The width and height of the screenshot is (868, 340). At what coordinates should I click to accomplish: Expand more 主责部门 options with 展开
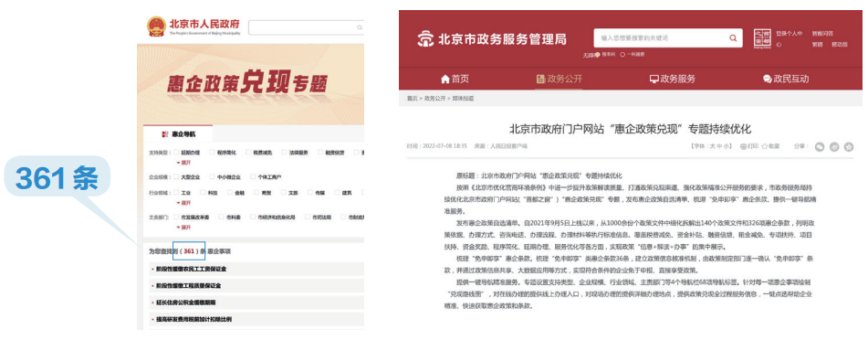[183, 228]
